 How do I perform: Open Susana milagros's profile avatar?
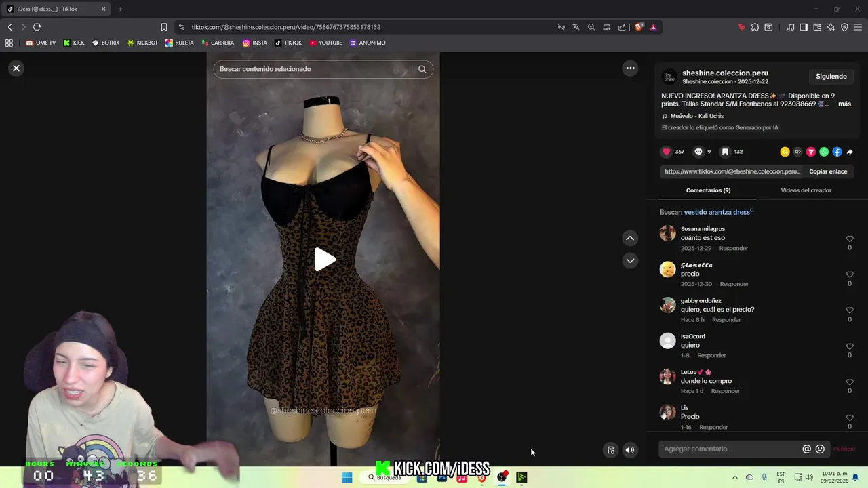pyautogui.click(x=668, y=234)
